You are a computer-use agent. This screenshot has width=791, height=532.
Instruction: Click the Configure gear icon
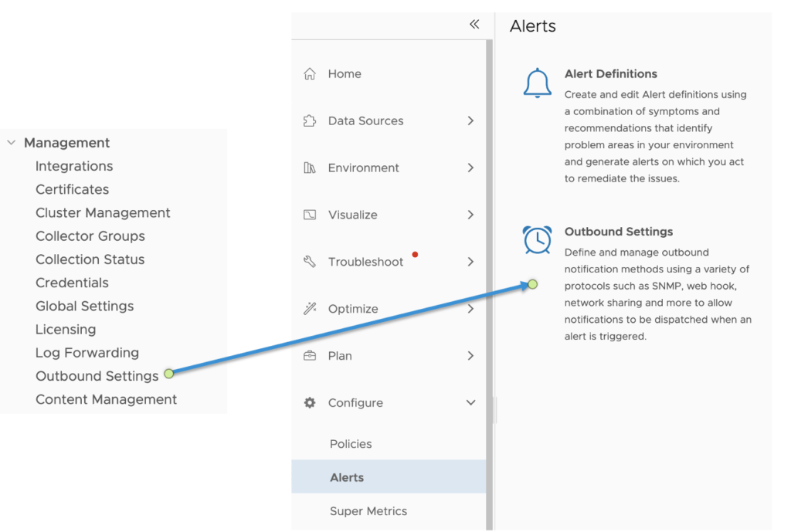click(310, 403)
